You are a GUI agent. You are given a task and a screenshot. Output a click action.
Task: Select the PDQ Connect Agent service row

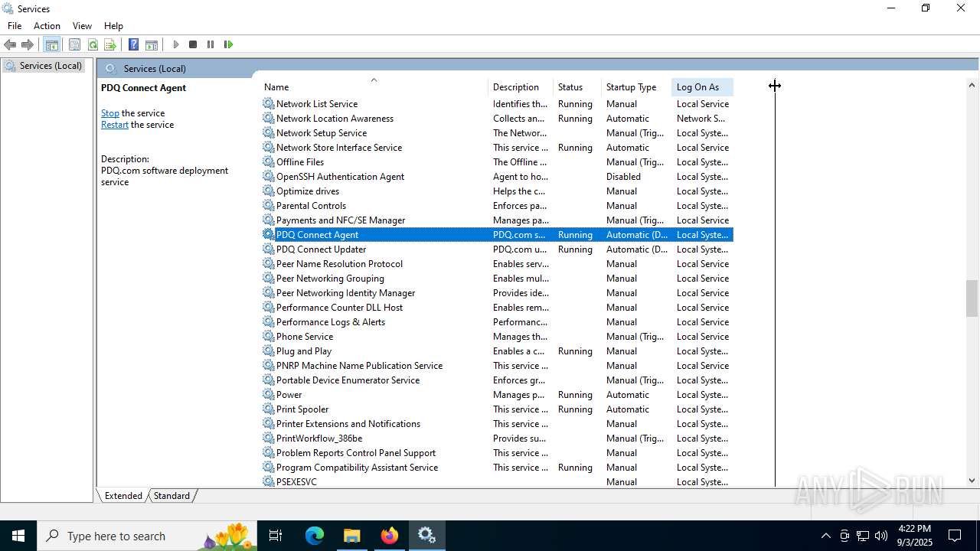497,234
